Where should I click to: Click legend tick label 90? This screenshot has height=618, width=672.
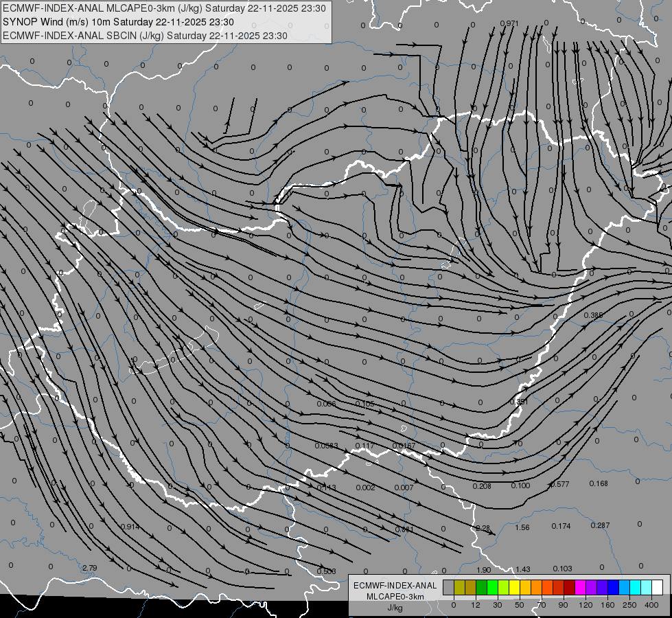click(x=563, y=605)
